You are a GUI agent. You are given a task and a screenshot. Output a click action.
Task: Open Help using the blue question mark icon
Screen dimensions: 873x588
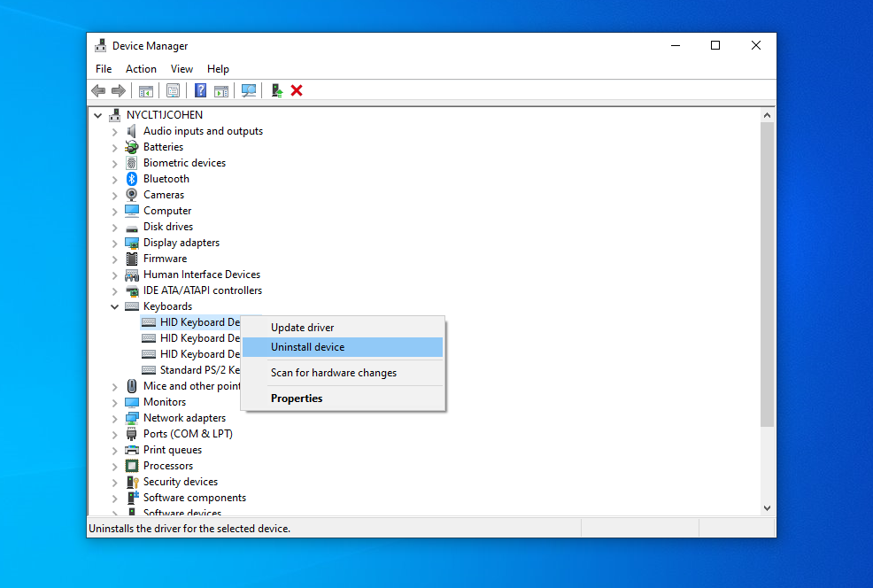click(x=200, y=89)
